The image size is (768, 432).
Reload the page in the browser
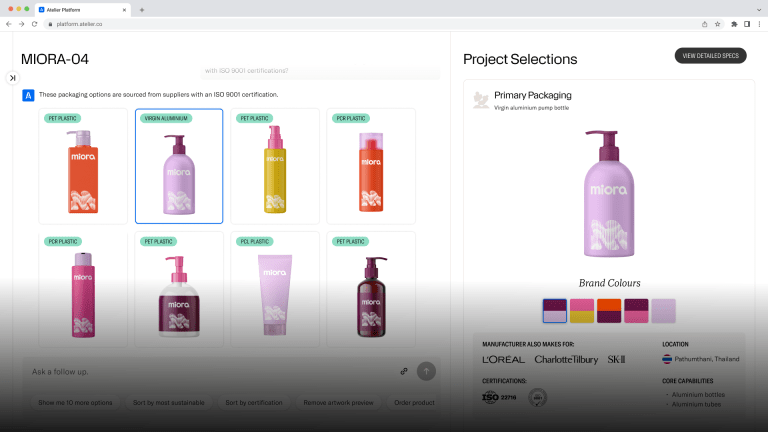(34, 23)
